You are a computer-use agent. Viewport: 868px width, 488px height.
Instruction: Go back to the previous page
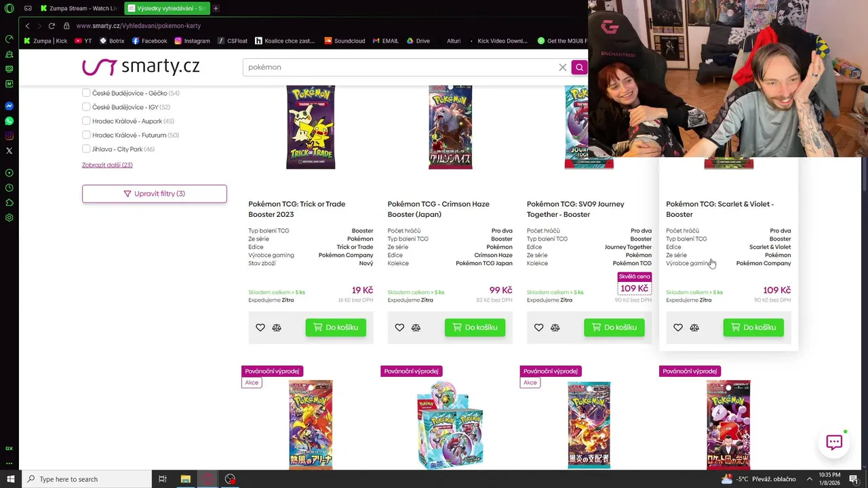point(27,26)
